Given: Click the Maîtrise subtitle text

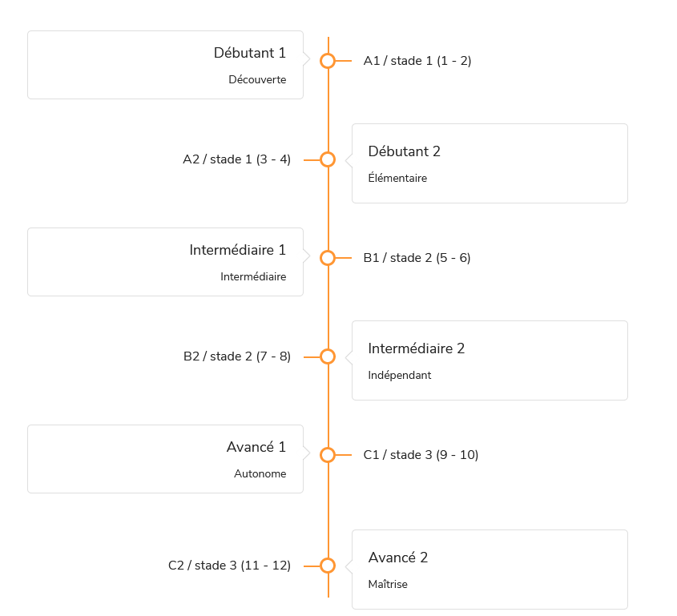Looking at the screenshot, I should coord(388,585).
